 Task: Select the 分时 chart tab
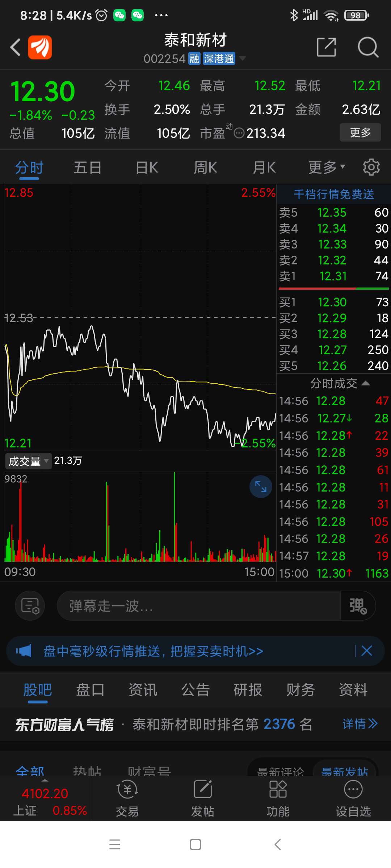tap(29, 168)
